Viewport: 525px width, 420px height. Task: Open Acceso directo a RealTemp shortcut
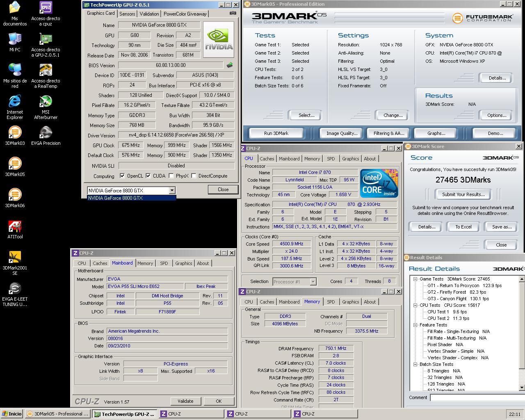tap(46, 76)
